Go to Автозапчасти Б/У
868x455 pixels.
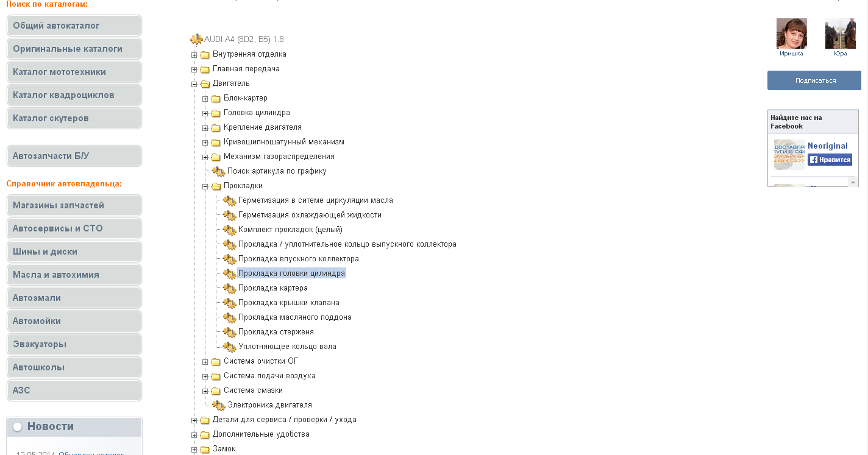click(x=74, y=156)
